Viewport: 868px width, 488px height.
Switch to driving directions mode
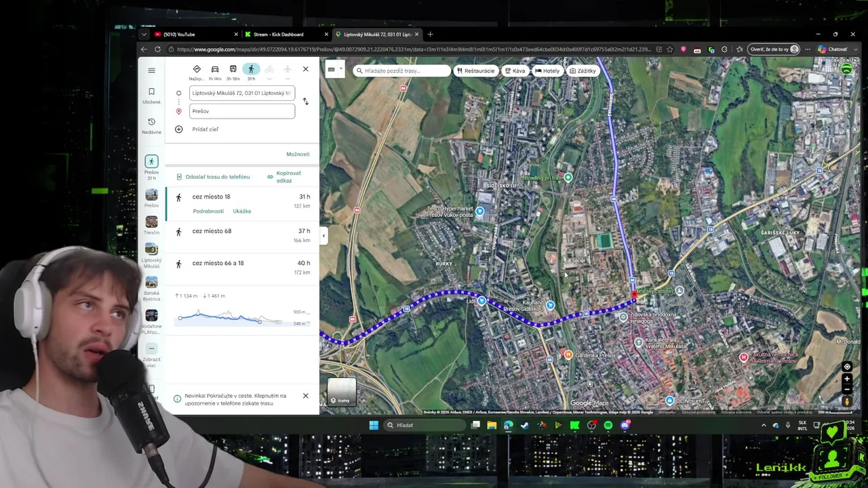tap(215, 69)
